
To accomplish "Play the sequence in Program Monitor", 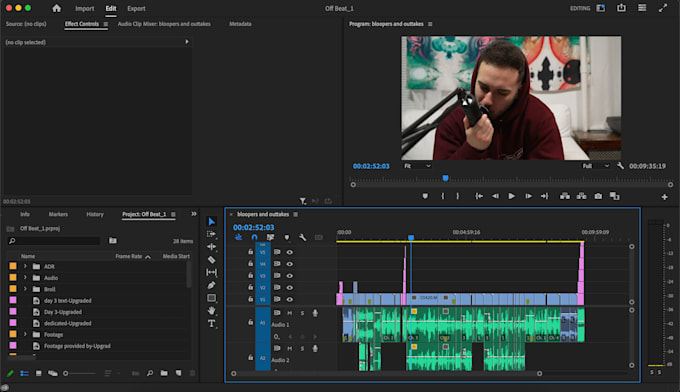I will pyautogui.click(x=511, y=196).
